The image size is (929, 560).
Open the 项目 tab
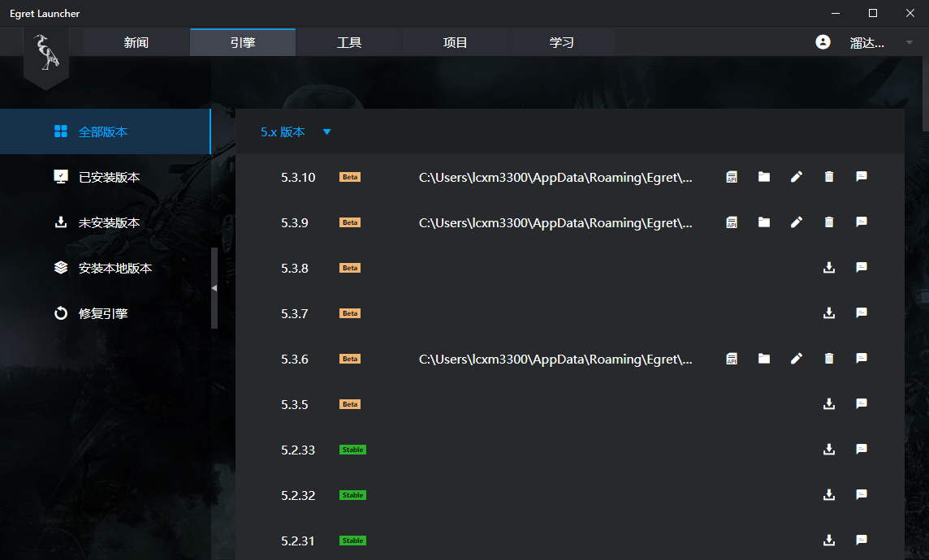[455, 41]
